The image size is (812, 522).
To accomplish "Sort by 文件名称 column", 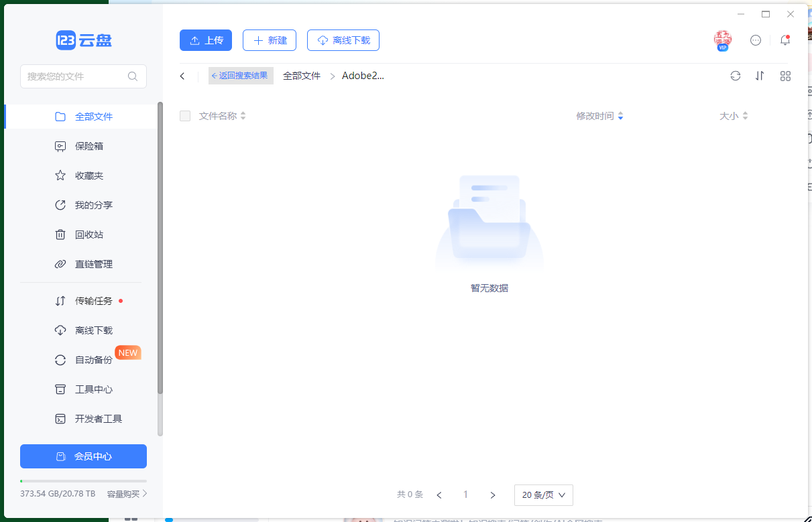I will coord(222,116).
